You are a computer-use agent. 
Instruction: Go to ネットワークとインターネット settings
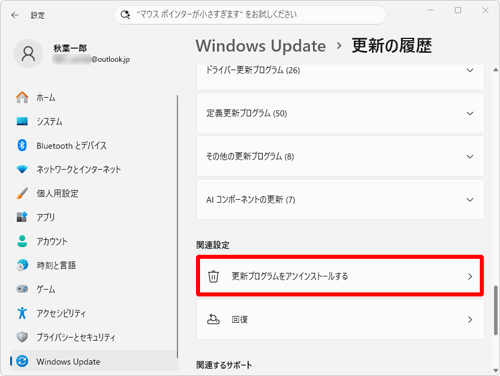pos(93,169)
